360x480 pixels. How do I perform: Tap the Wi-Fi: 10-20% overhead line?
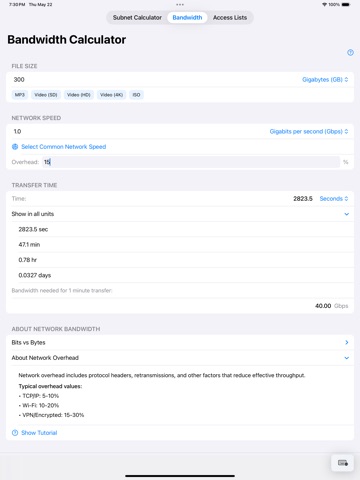pyautogui.click(x=39, y=406)
